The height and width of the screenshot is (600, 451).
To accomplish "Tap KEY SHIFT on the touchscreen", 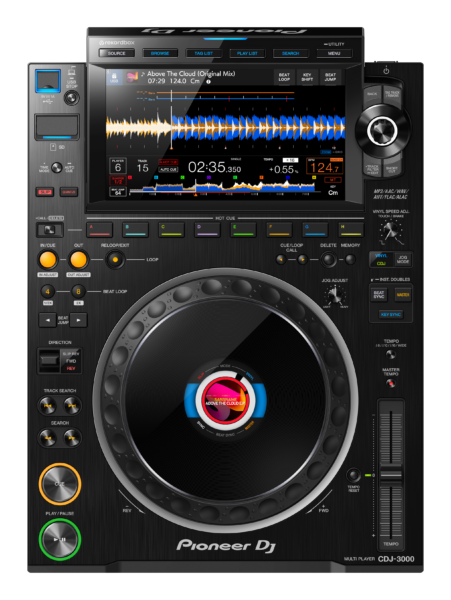I will pyautogui.click(x=307, y=77).
